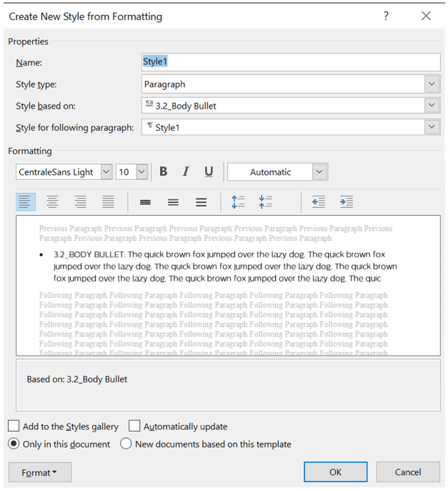The width and height of the screenshot is (448, 491).
Task: Click the OK button
Action: [x=335, y=472]
